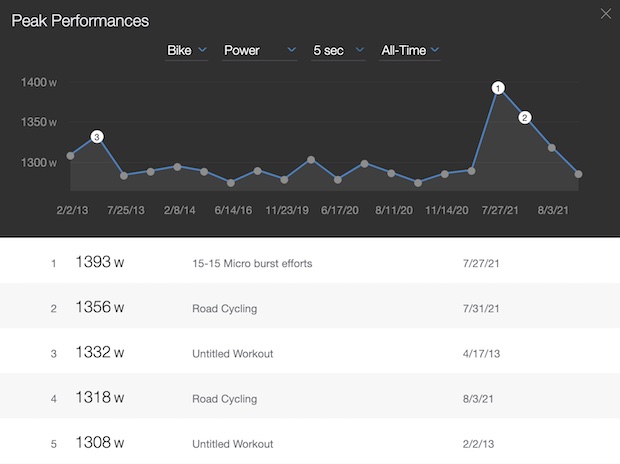Viewport: 620px width, 464px height.
Task: Select the 1393 w top peak row
Action: [310, 265]
